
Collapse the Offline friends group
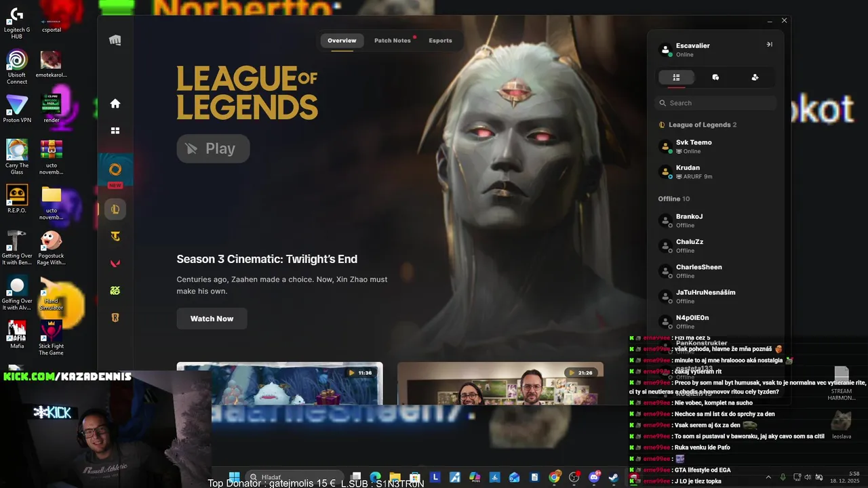click(x=674, y=199)
